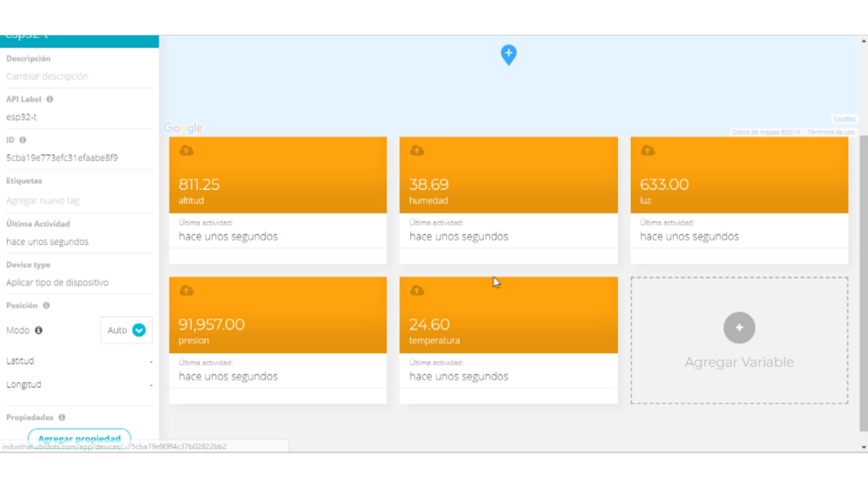
Task: Click the info icon beside Posición
Action: pos(47,305)
